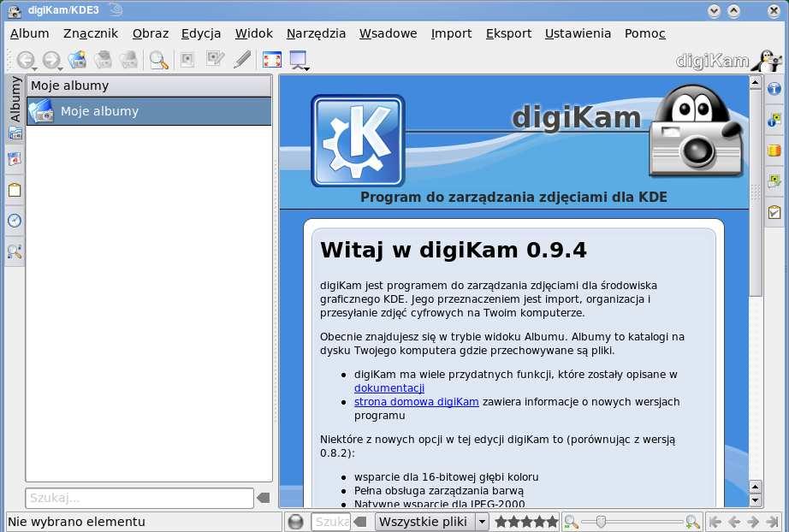Click the pencil rename icon in toolbar
Viewport: 789px width, 532px height.
click(242, 59)
